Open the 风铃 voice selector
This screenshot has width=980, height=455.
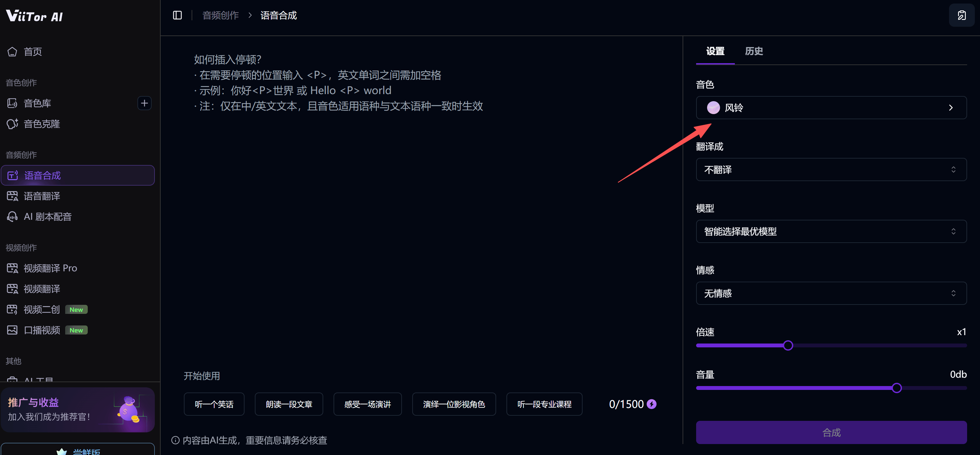(831, 108)
